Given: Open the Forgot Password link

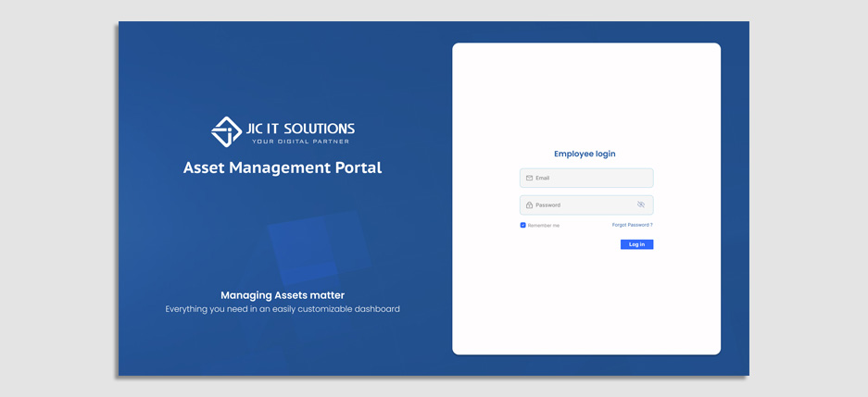Looking at the screenshot, I should point(632,225).
